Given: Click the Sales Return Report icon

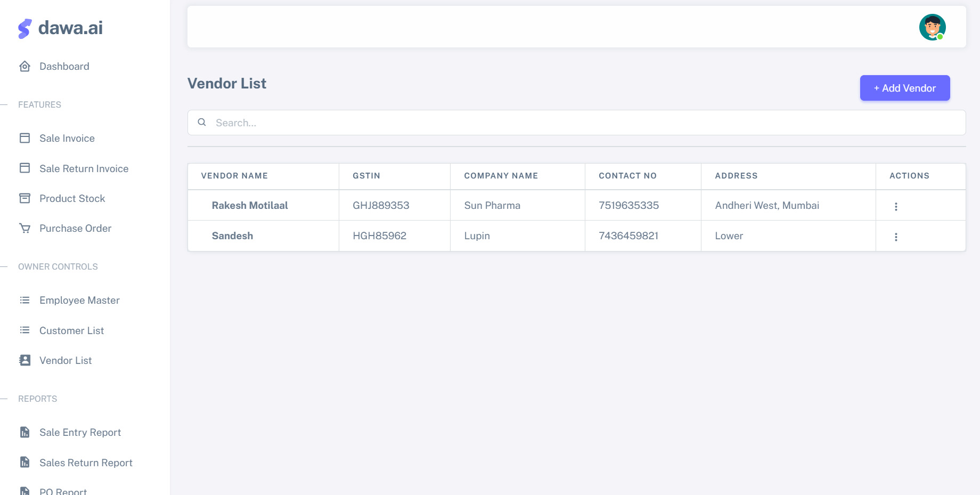Looking at the screenshot, I should [24, 462].
